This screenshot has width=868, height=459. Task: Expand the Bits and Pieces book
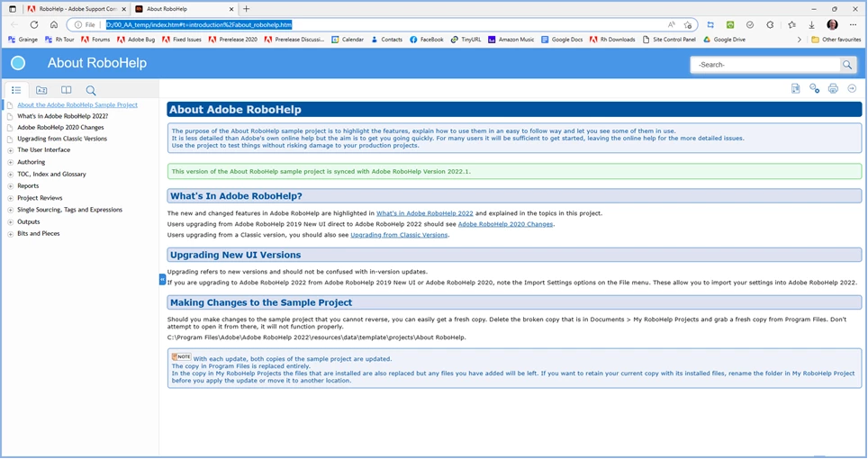(x=10, y=235)
